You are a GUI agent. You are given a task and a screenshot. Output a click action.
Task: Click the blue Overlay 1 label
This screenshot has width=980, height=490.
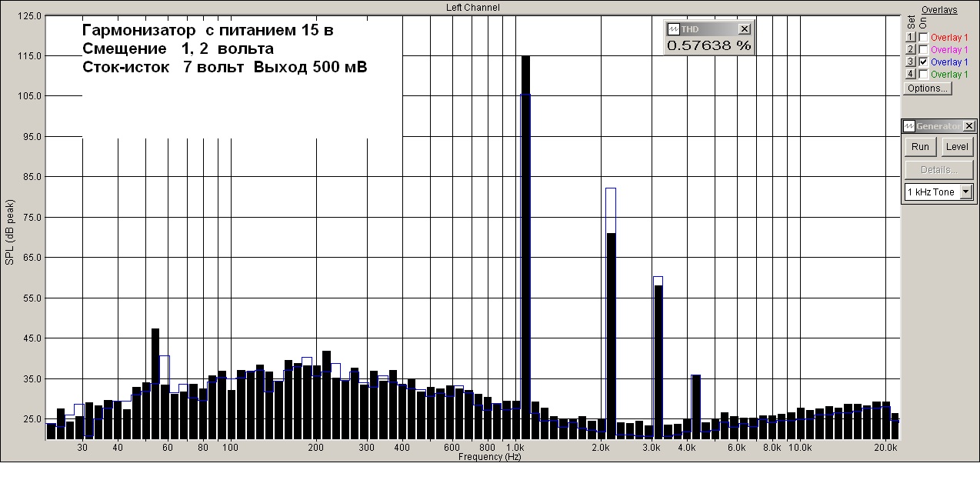tap(949, 62)
